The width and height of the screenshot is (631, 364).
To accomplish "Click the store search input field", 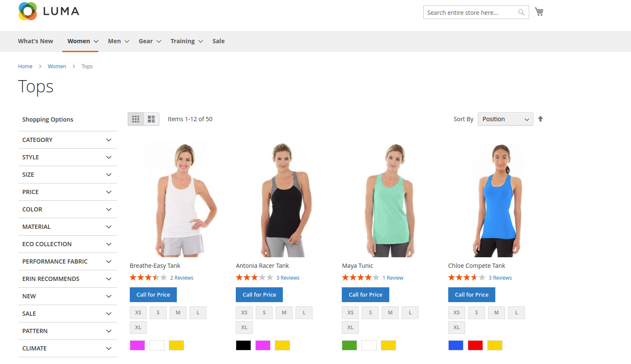I will [470, 12].
